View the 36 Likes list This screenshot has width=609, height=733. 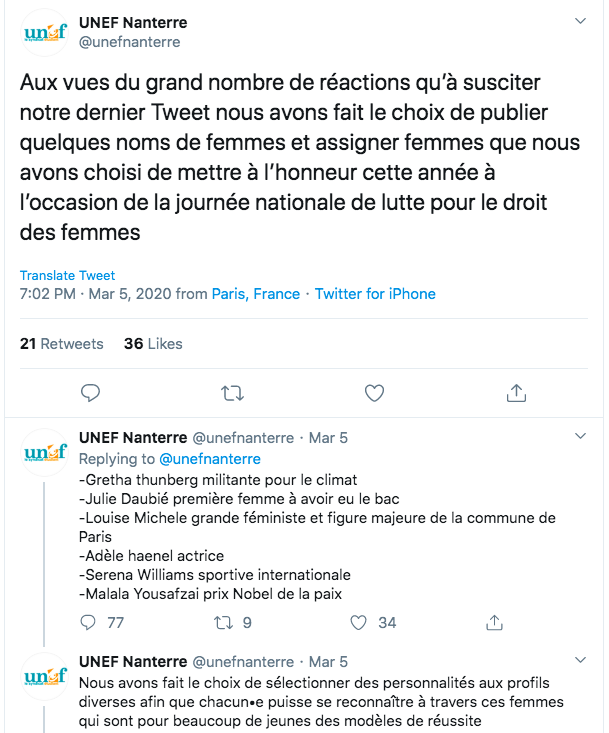[153, 343]
